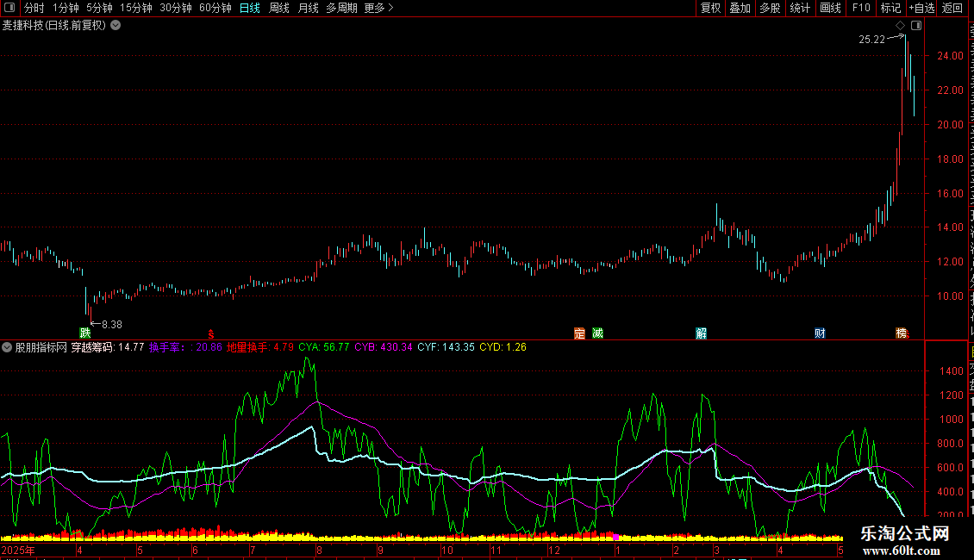This screenshot has width=974, height=560.
Task: Click the CYA: 56.77 indicator value
Action: coord(323,347)
